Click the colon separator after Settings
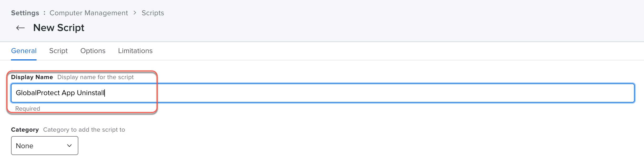 coord(44,13)
